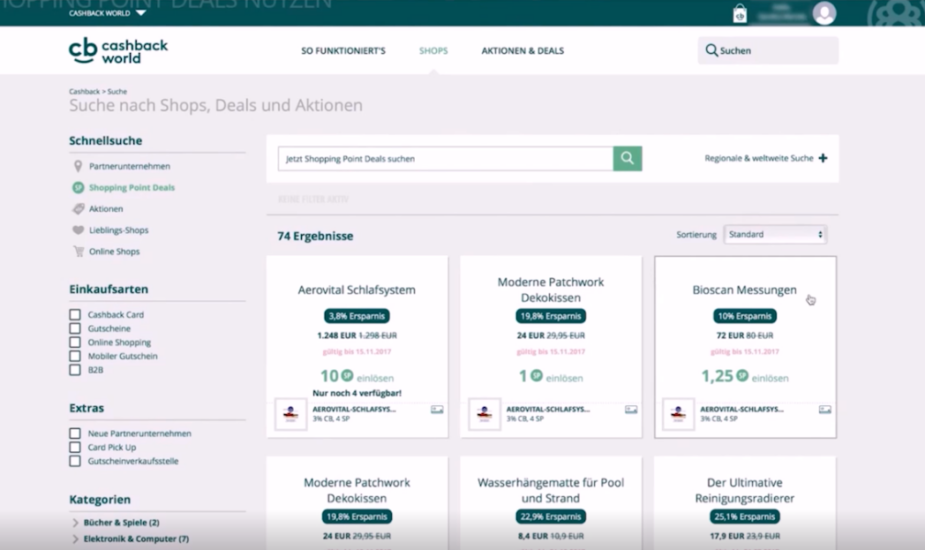The height and width of the screenshot is (550, 925).
Task: Click the 74 Ergebnisse heading
Action: 315,236
